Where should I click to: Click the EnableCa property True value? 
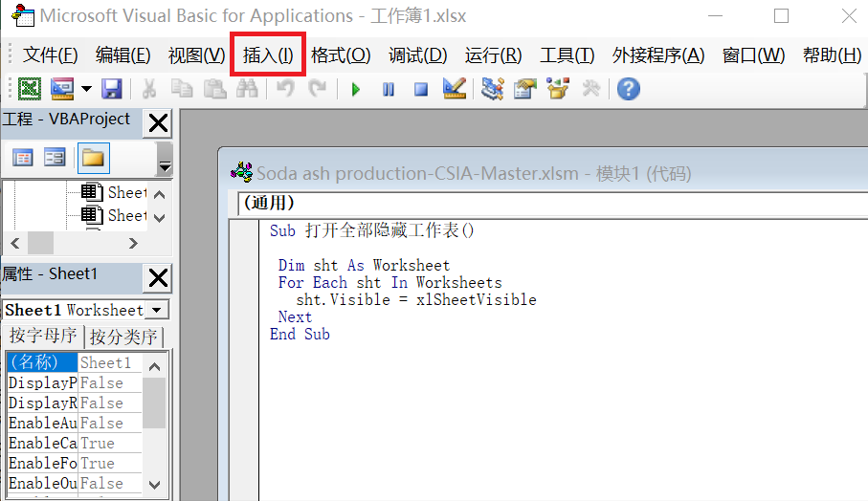click(x=110, y=443)
